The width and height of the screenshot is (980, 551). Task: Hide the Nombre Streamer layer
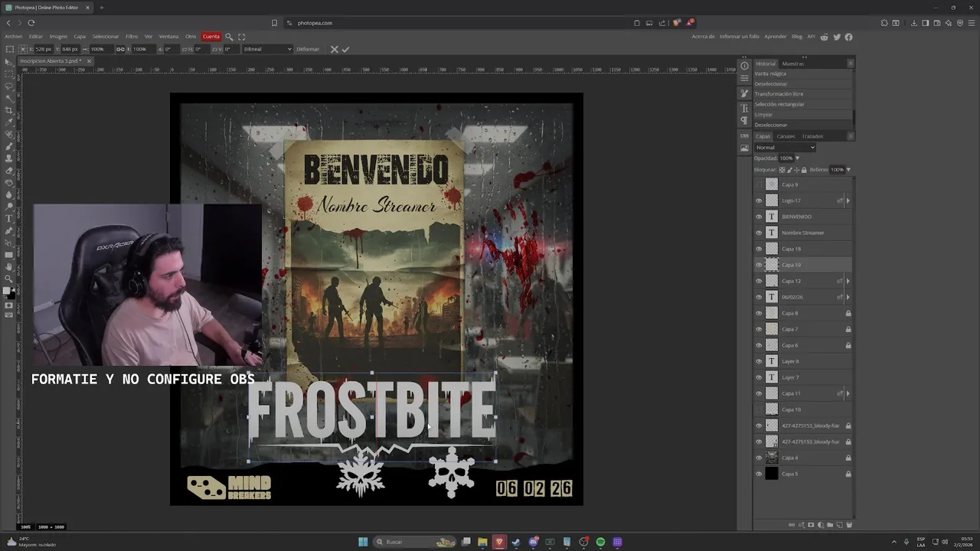(x=759, y=233)
